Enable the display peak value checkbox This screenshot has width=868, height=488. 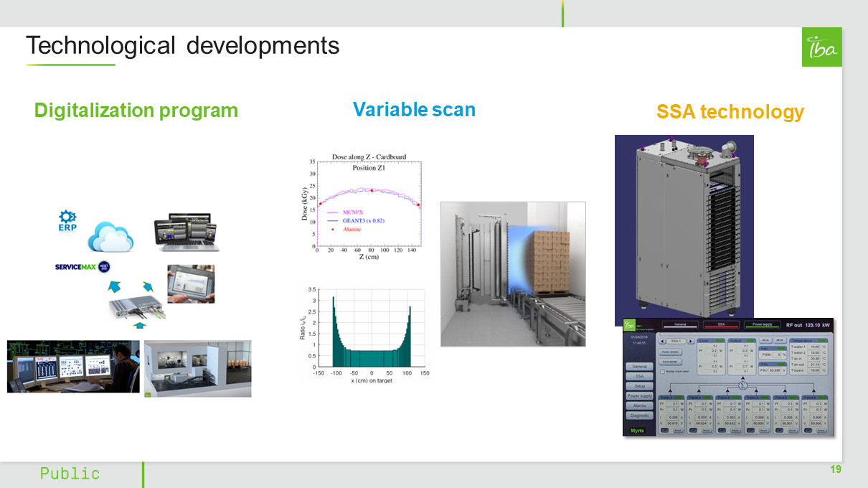[661, 371]
